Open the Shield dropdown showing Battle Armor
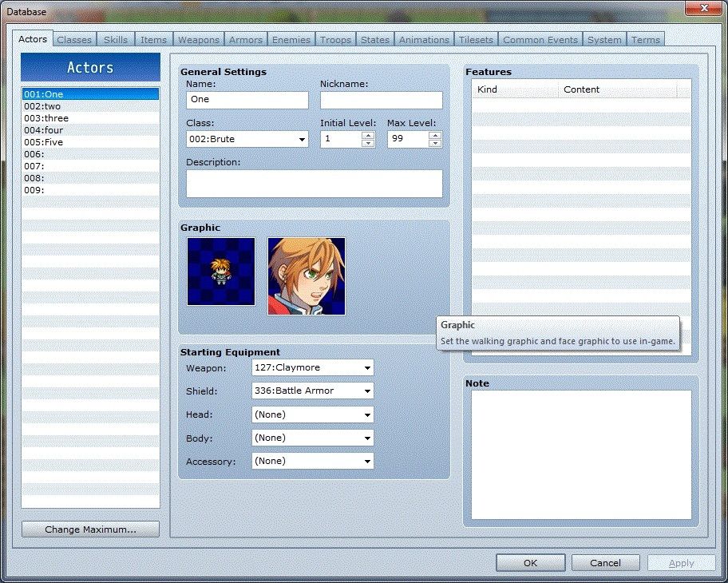Image resolution: width=728 pixels, height=583 pixels. (x=313, y=391)
